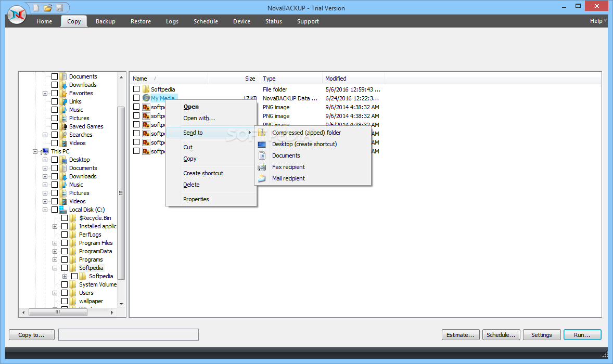Image resolution: width=613 pixels, height=364 pixels.
Task: Check the Favorites folder checkbox
Action: click(x=55, y=93)
